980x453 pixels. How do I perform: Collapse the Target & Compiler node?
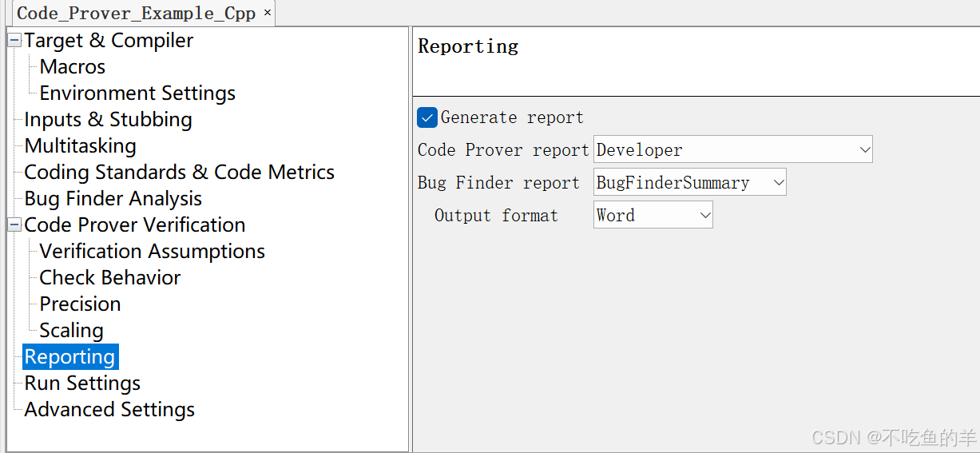click(x=14, y=41)
